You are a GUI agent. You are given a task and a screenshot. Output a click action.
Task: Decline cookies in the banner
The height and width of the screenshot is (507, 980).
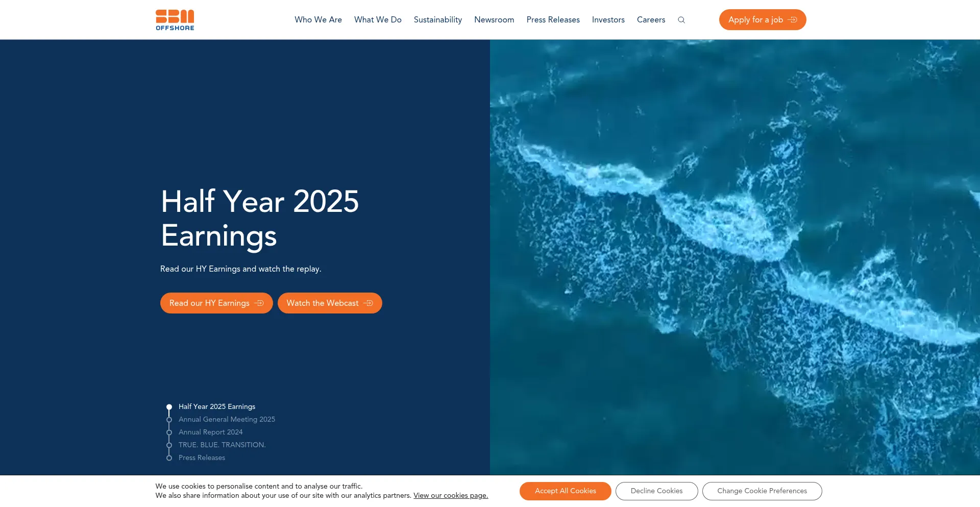click(x=656, y=491)
